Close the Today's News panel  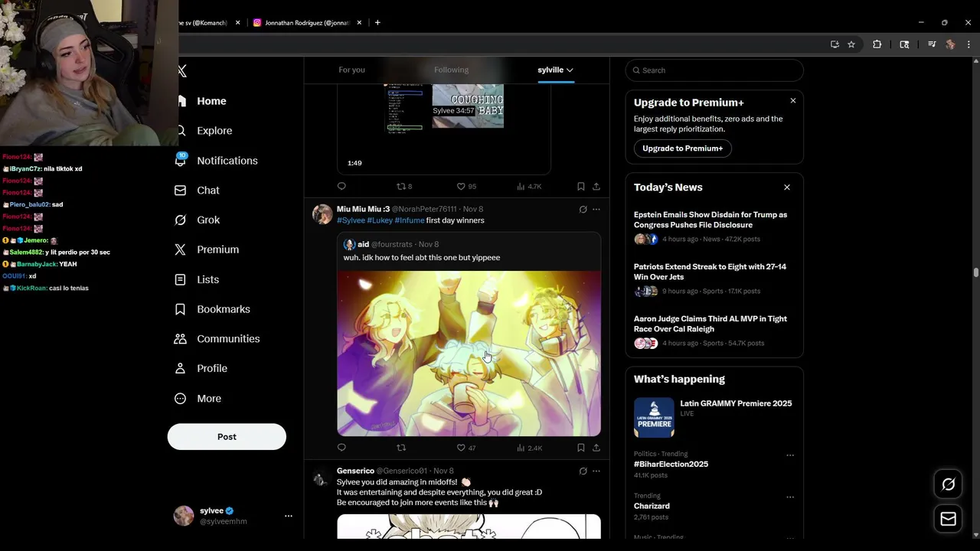click(x=786, y=187)
